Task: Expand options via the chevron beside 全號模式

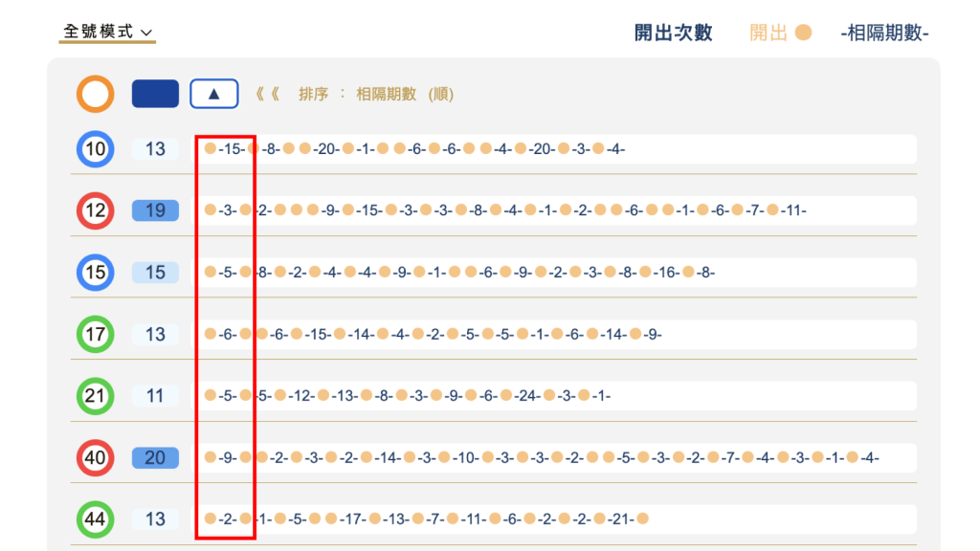Action: (148, 32)
